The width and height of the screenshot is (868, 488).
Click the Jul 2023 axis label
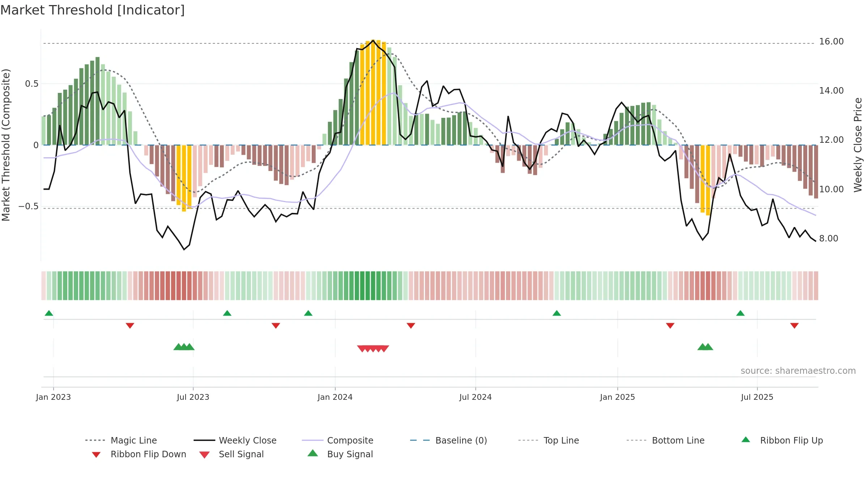(x=193, y=397)
